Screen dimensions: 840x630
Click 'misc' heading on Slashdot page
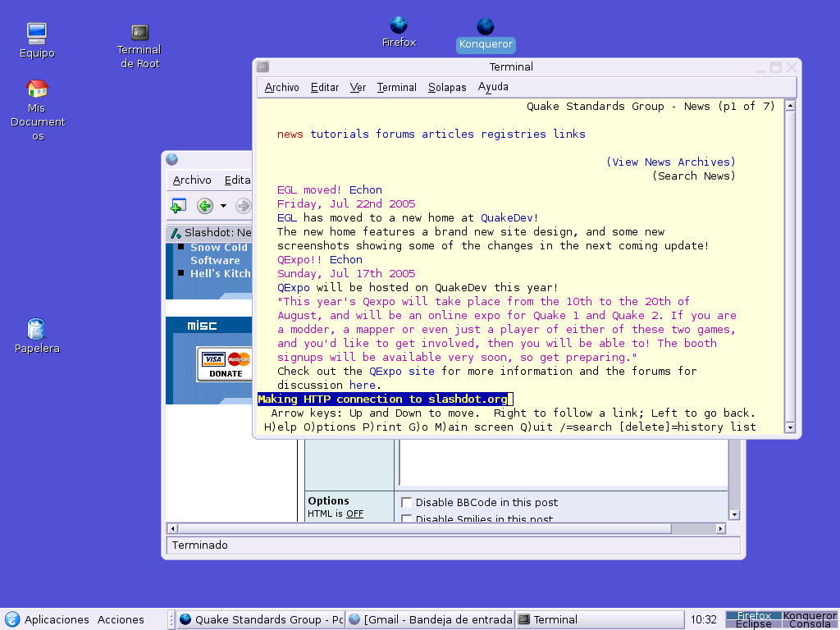202,325
